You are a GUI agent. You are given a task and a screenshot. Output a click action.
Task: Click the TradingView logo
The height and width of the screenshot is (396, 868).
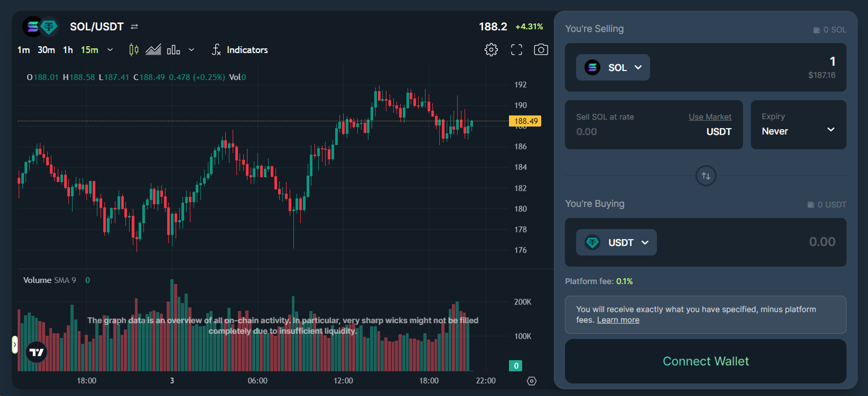pyautogui.click(x=36, y=352)
